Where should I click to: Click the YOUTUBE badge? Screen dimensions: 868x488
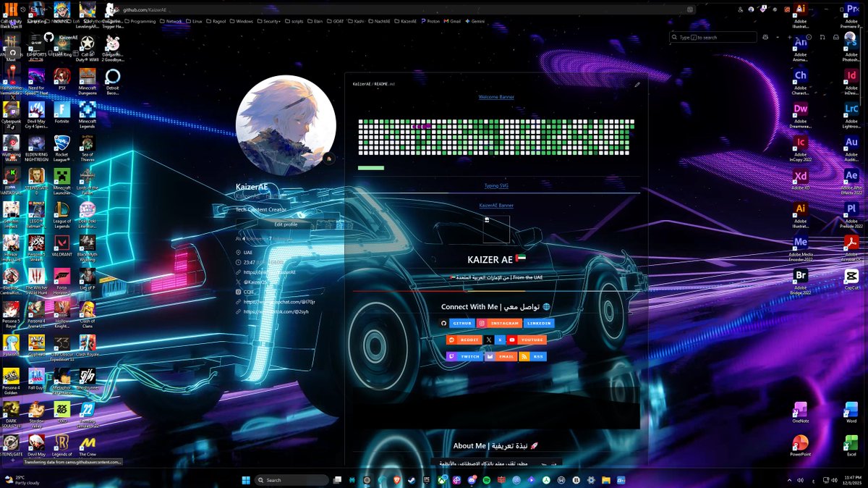[527, 340]
